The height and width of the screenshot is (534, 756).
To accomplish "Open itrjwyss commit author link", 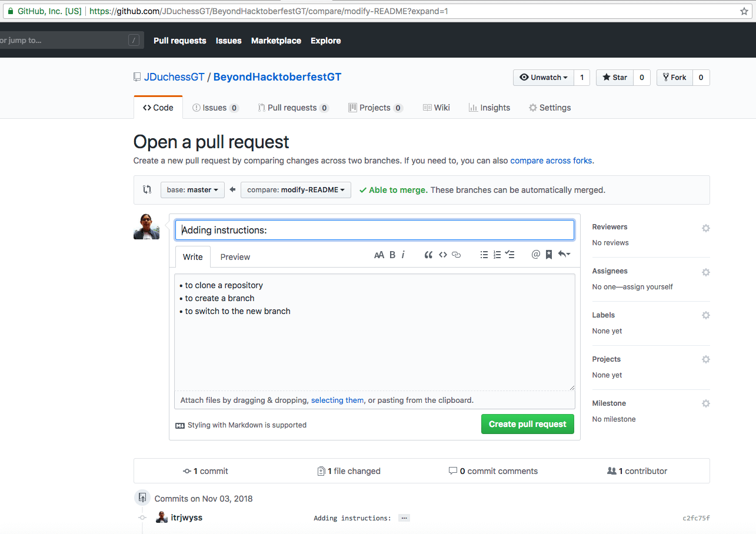I will tap(186, 518).
